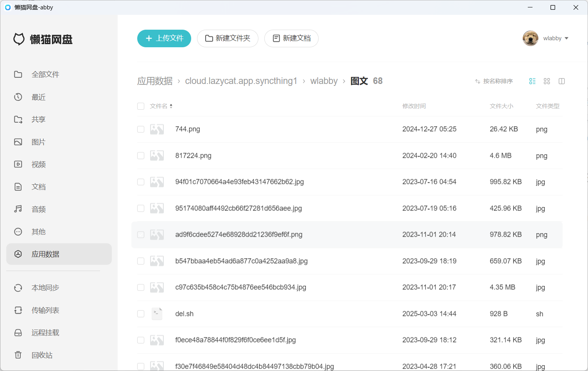588x371 pixels.
Task: Open the 按名称排序 sort options
Action: click(494, 81)
